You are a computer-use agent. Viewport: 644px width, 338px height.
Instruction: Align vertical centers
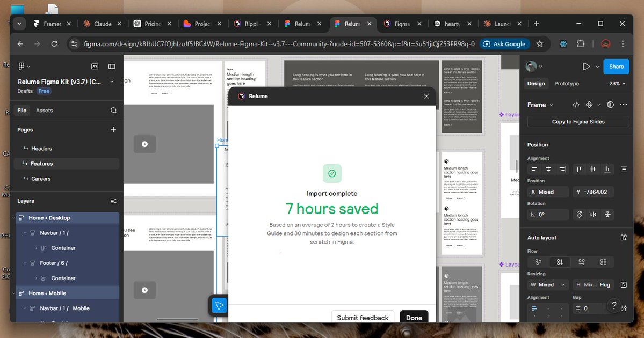pyautogui.click(x=593, y=169)
